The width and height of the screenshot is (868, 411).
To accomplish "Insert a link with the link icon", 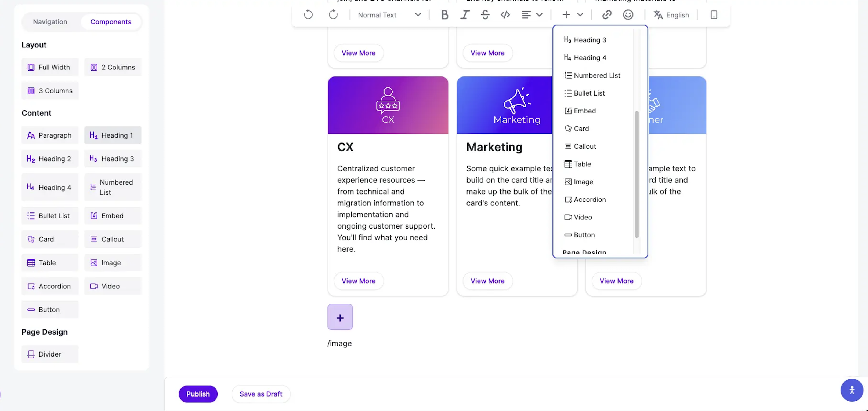I will coord(607,15).
